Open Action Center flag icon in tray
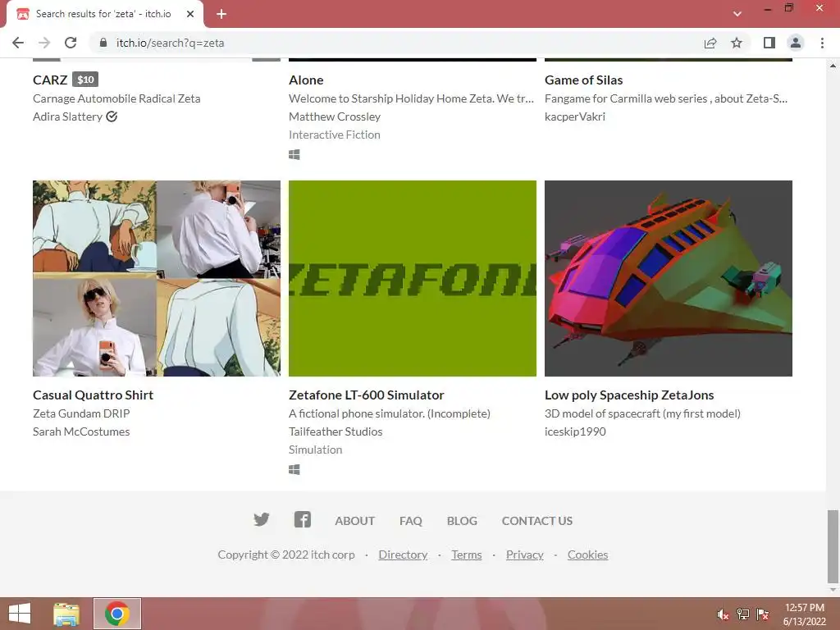Viewport: 840px width, 630px height. 763,614
